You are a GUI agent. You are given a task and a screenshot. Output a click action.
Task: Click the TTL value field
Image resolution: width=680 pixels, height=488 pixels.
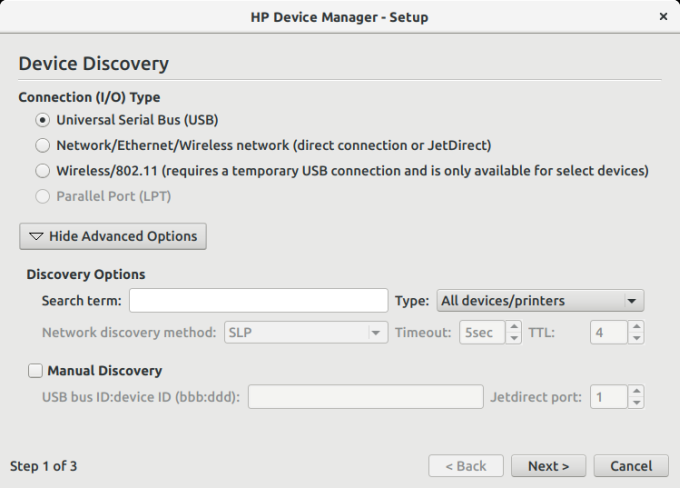pyautogui.click(x=609, y=333)
